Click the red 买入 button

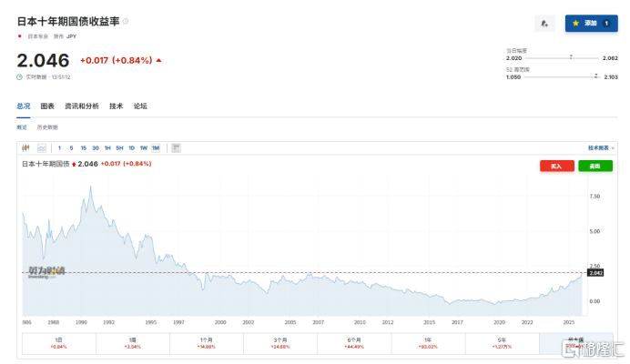[x=557, y=166]
